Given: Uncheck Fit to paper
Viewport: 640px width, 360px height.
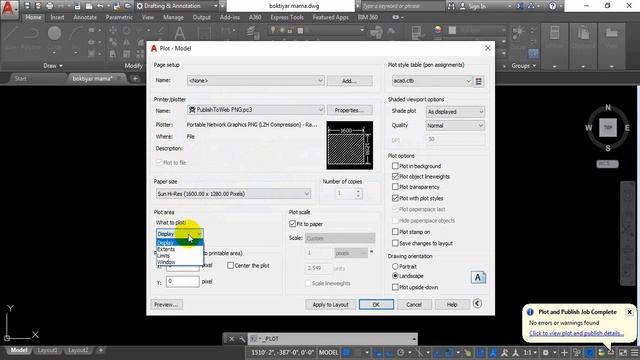Looking at the screenshot, I should (292, 224).
